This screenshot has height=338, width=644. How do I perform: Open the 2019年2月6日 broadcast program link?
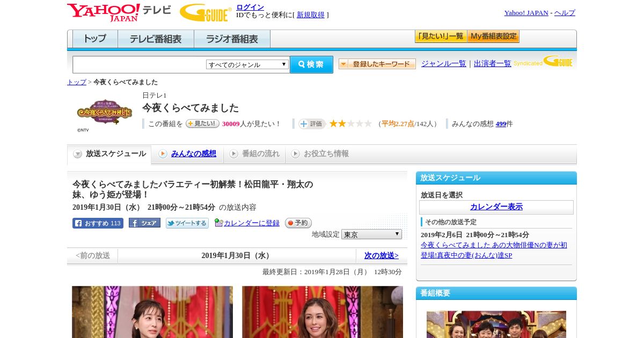[494, 250]
